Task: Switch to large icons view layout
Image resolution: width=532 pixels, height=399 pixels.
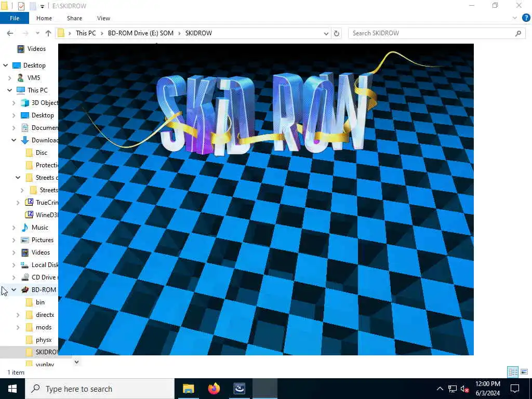Action: click(x=524, y=372)
